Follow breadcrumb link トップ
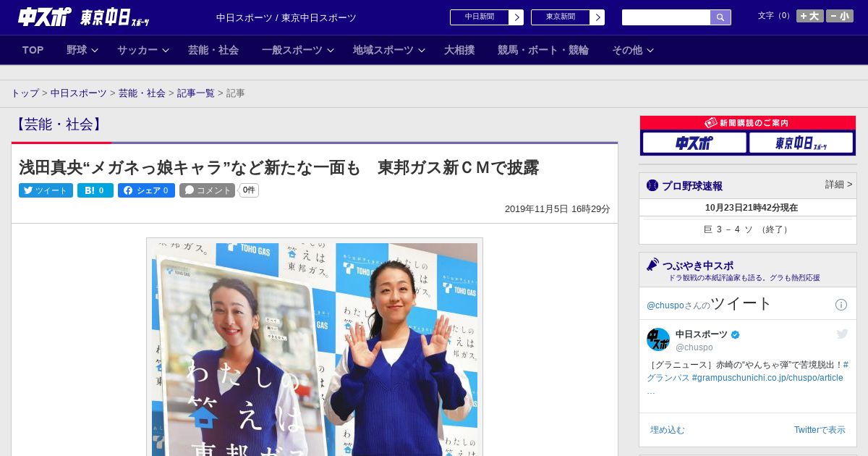The image size is (868, 456). 25,93
